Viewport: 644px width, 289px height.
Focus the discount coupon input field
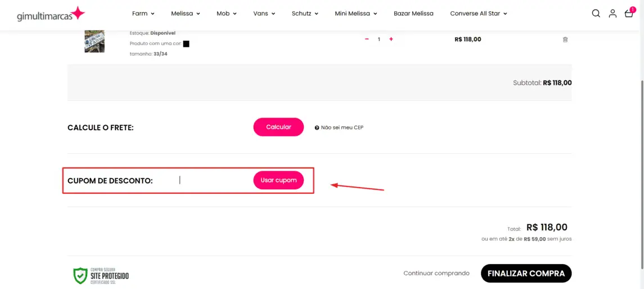211,180
